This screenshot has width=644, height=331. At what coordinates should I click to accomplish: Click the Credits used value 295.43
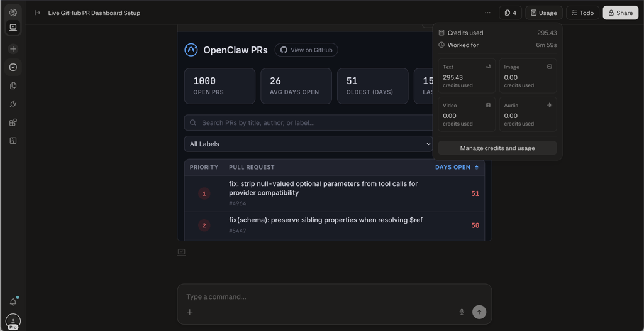[x=547, y=33]
